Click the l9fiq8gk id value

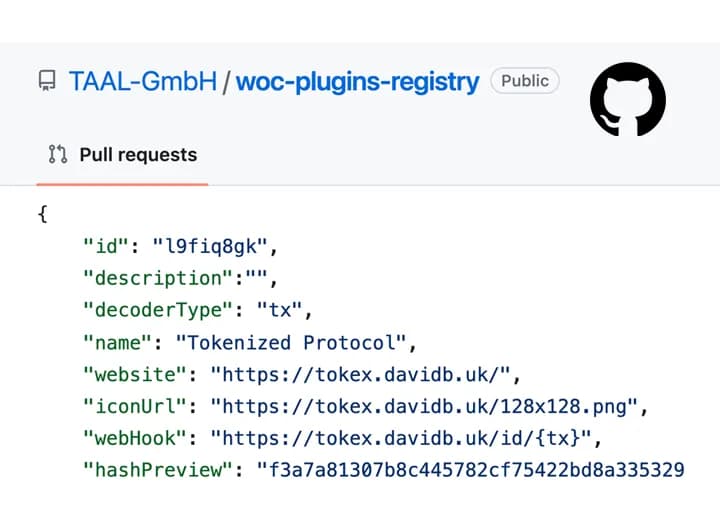coord(210,247)
